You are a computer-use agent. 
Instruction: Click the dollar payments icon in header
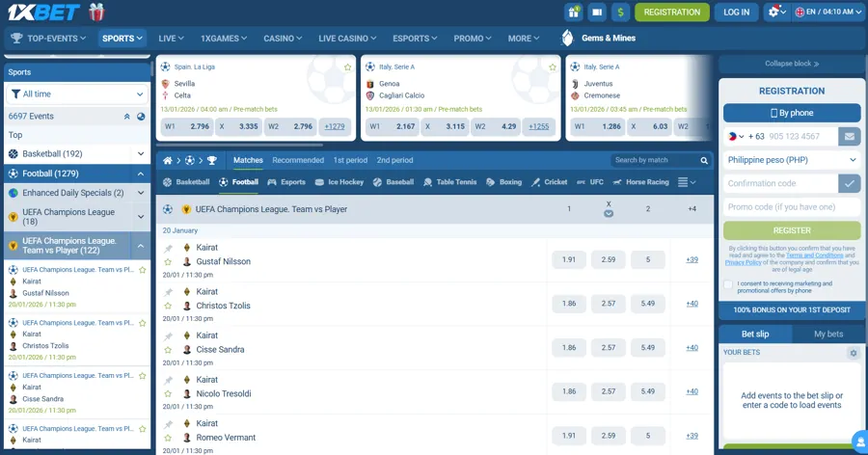coord(620,12)
